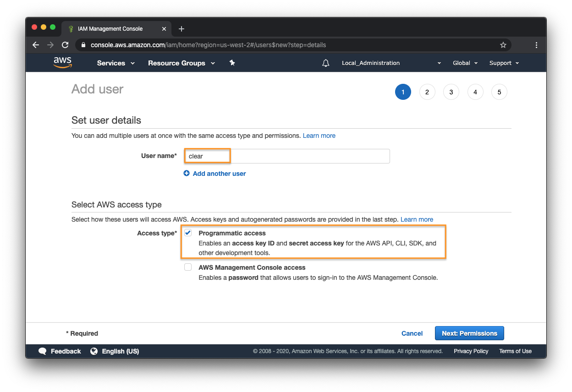Bookmark page with the star icon
This screenshot has height=392, width=572.
click(503, 45)
